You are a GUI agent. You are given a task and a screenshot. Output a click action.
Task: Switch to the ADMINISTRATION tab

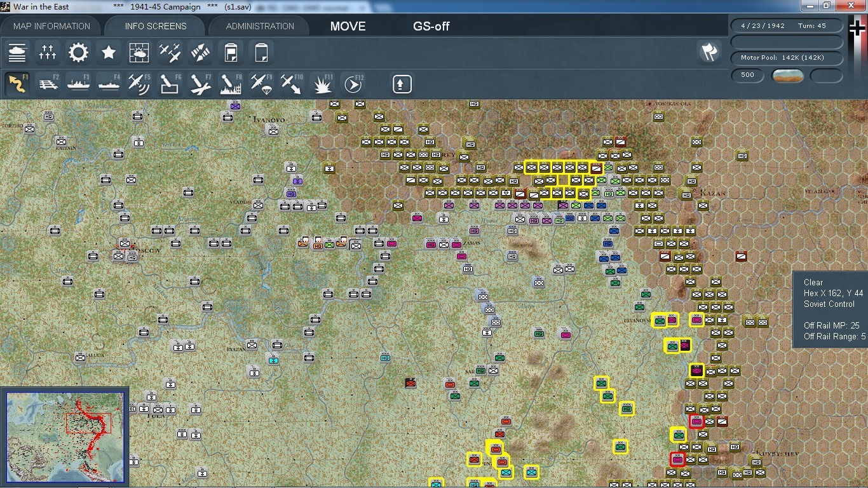[x=260, y=26]
